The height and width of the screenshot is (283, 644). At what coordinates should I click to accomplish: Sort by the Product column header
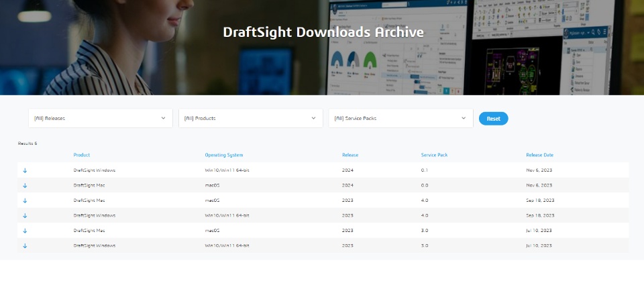82,156
